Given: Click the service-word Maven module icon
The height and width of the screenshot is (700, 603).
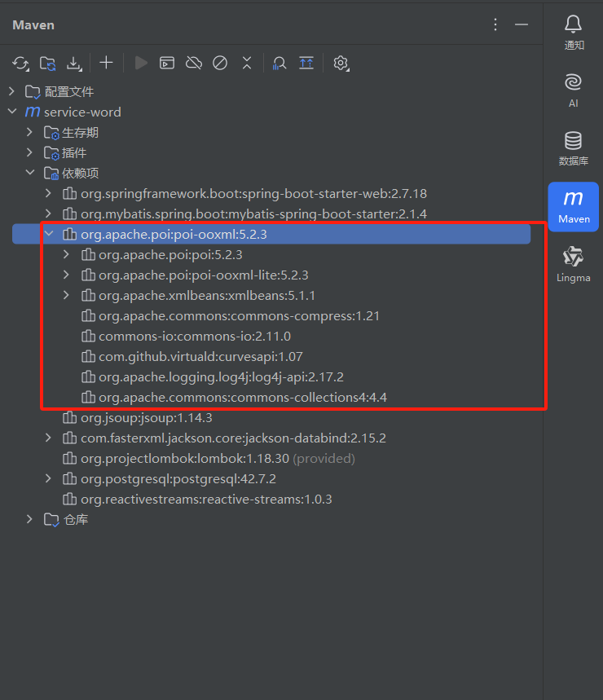Looking at the screenshot, I should [x=33, y=112].
